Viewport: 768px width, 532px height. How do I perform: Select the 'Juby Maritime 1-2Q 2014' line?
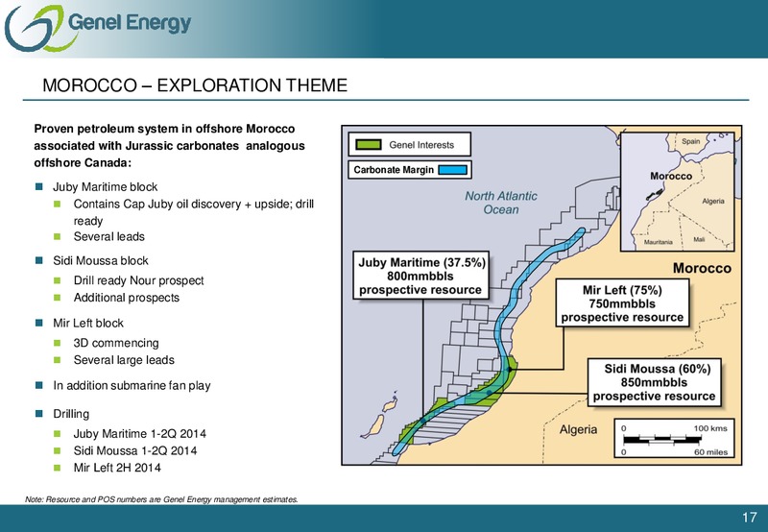[x=139, y=434]
